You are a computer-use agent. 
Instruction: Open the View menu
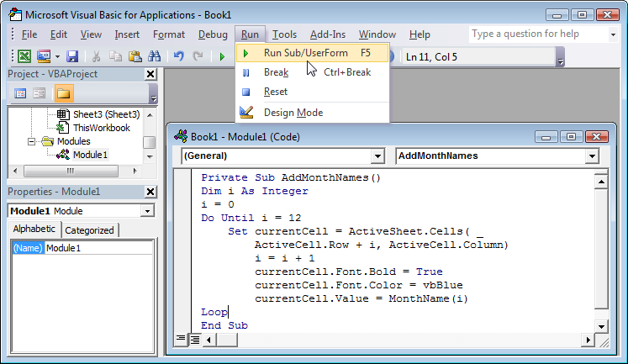coord(91,34)
